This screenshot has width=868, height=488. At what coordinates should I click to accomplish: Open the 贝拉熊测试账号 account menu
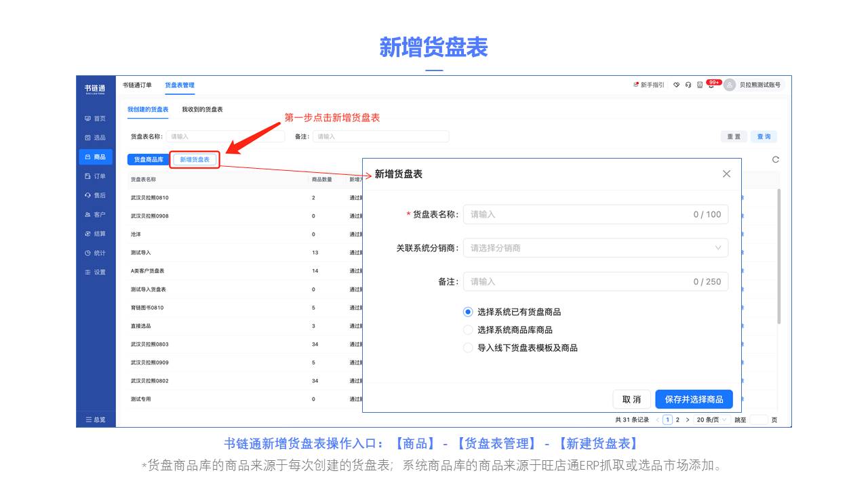pyautogui.click(x=759, y=85)
